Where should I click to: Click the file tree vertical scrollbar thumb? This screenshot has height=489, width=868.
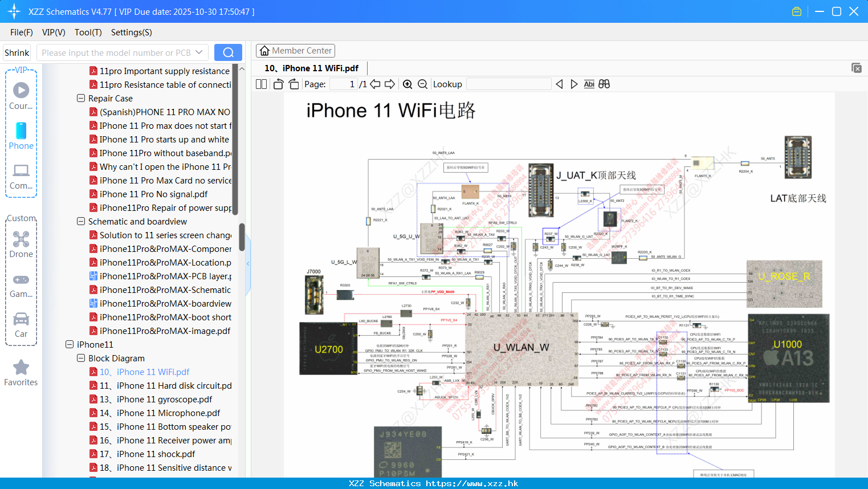(x=242, y=237)
